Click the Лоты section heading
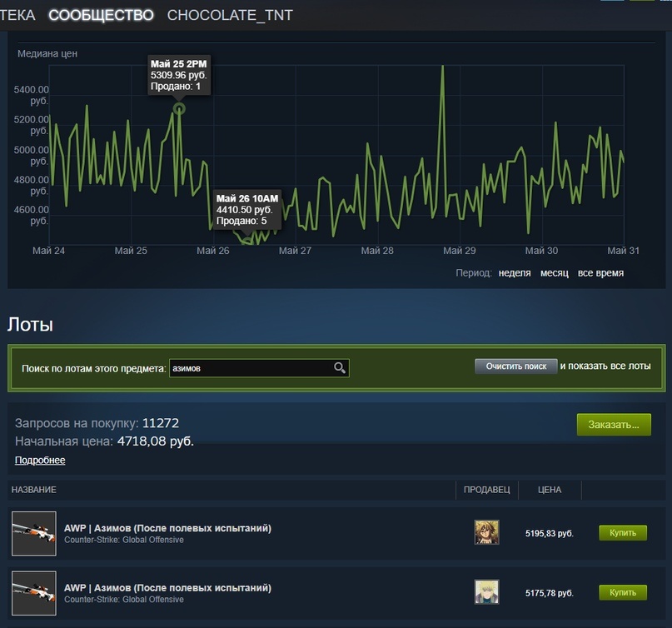Image resolution: width=672 pixels, height=628 pixels. [x=30, y=325]
